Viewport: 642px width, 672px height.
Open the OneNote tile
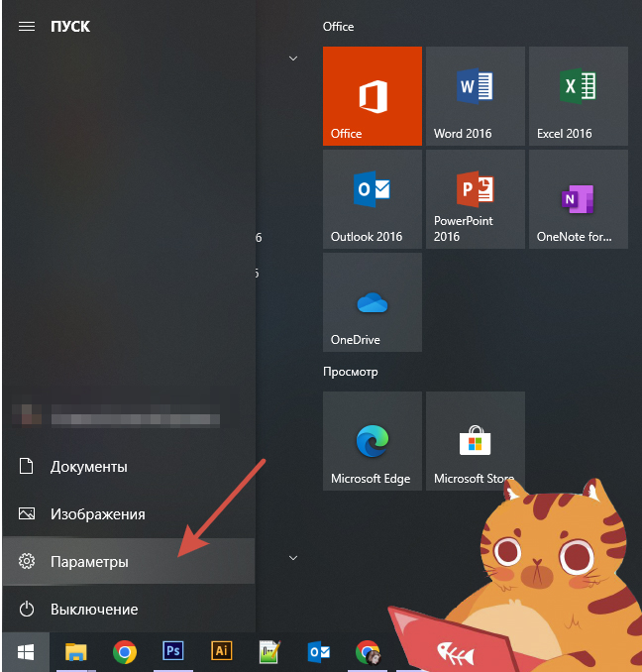(x=578, y=198)
